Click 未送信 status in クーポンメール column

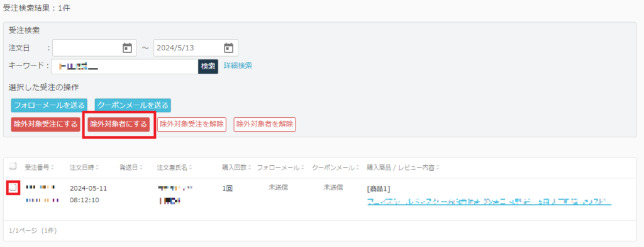click(x=333, y=187)
